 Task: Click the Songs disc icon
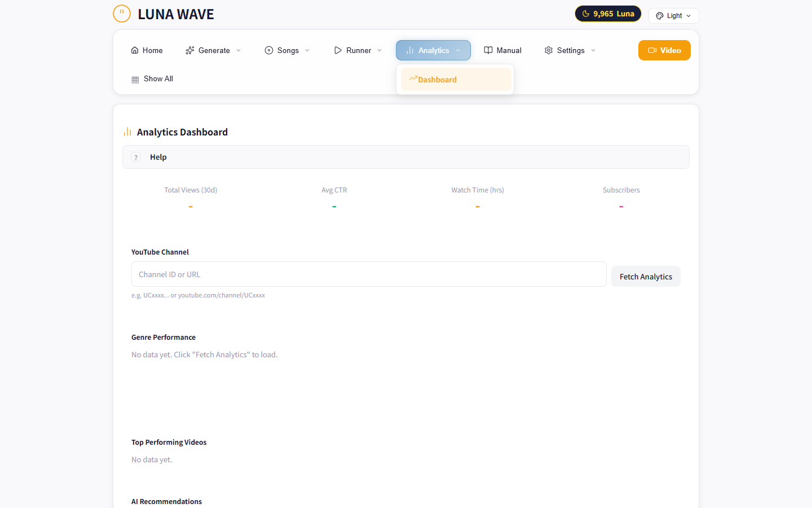point(269,50)
